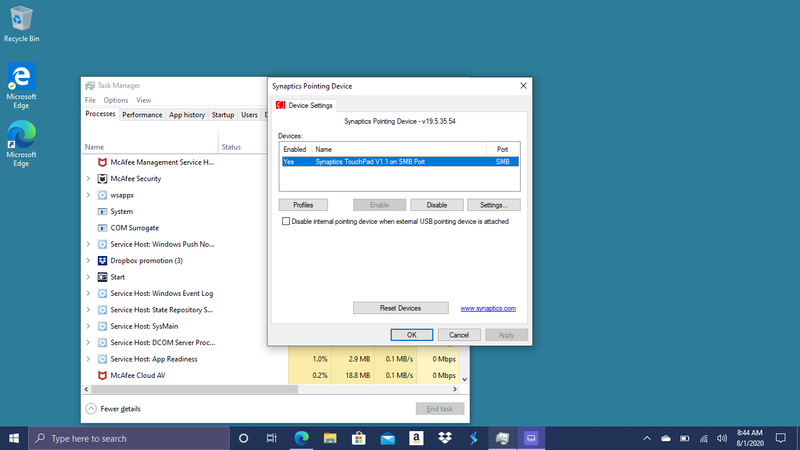Click the COM Surrogate process icon
The width and height of the screenshot is (800, 450).
102,228
